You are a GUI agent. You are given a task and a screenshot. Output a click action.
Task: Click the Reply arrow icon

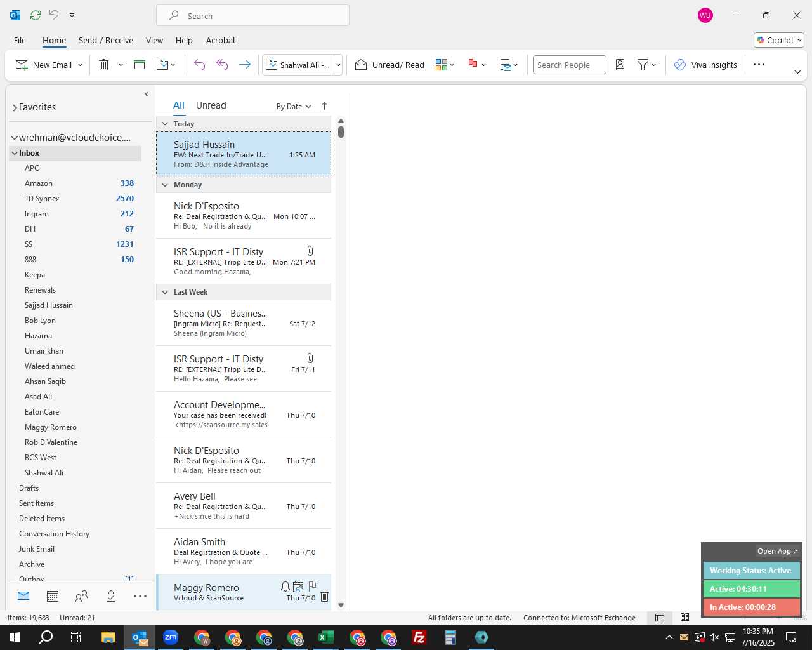coord(199,65)
